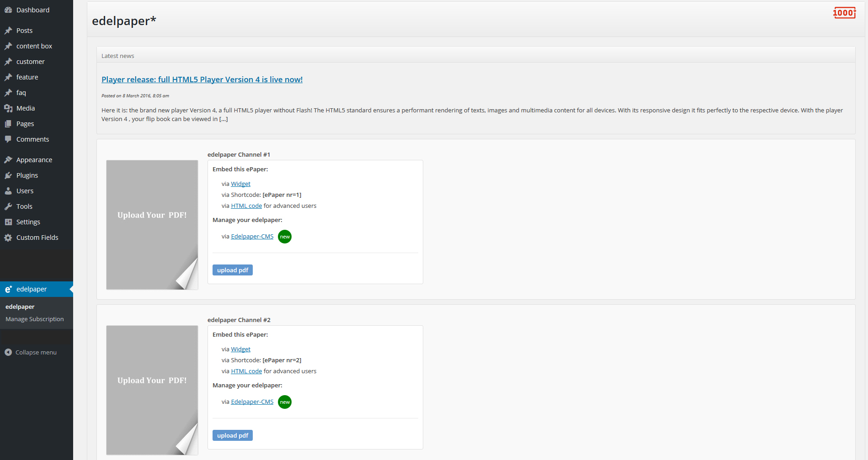Click the content box pin icon
868x460 pixels.
coord(8,46)
